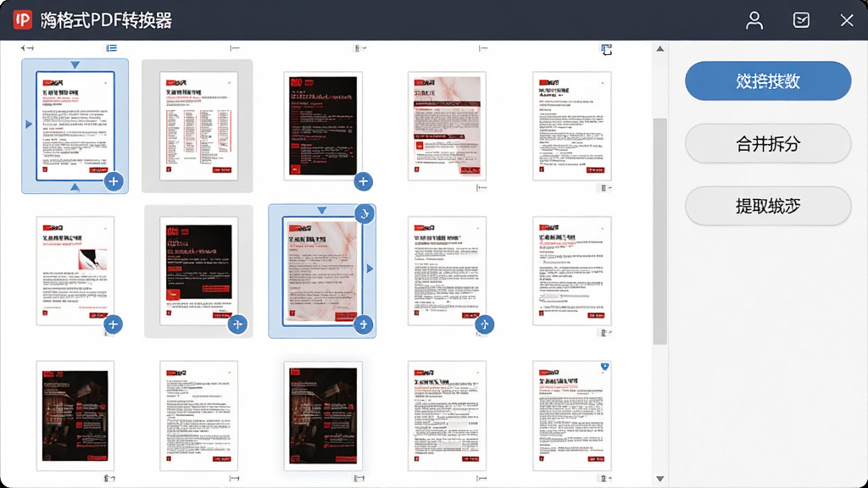Click the blue button at top of right panel
The height and width of the screenshot is (488, 868).
(768, 80)
